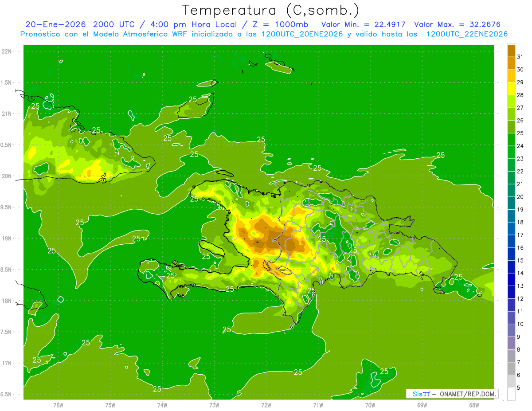The width and height of the screenshot is (532, 411).
Task: Click the 6.5N latitude axis label
Action: pyautogui.click(x=6, y=394)
